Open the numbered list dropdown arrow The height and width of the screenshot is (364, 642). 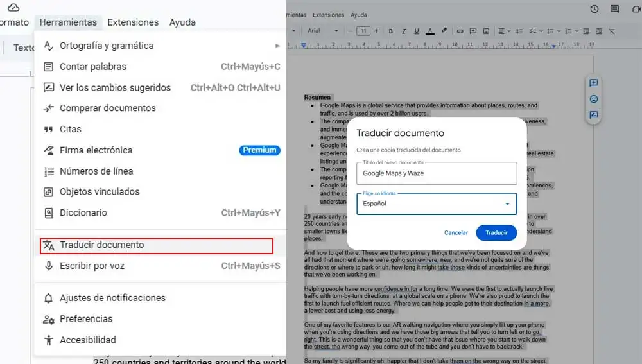(577, 31)
